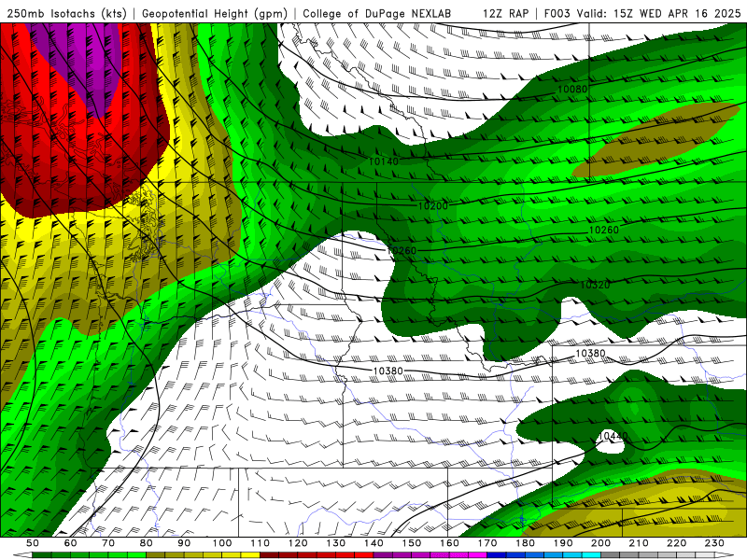Click the 230 value on the color scale
The image size is (747, 560).
tap(714, 543)
